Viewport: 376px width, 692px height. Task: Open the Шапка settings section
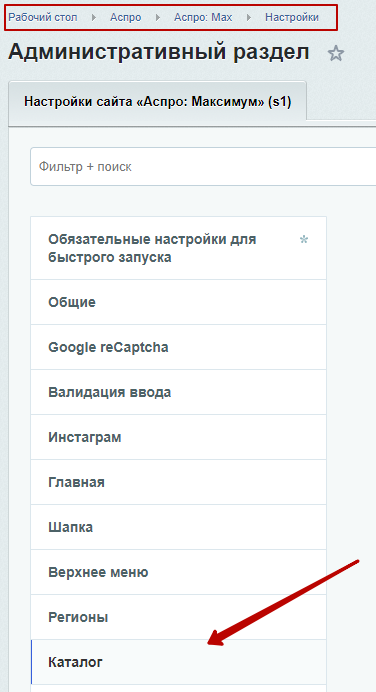(x=178, y=527)
